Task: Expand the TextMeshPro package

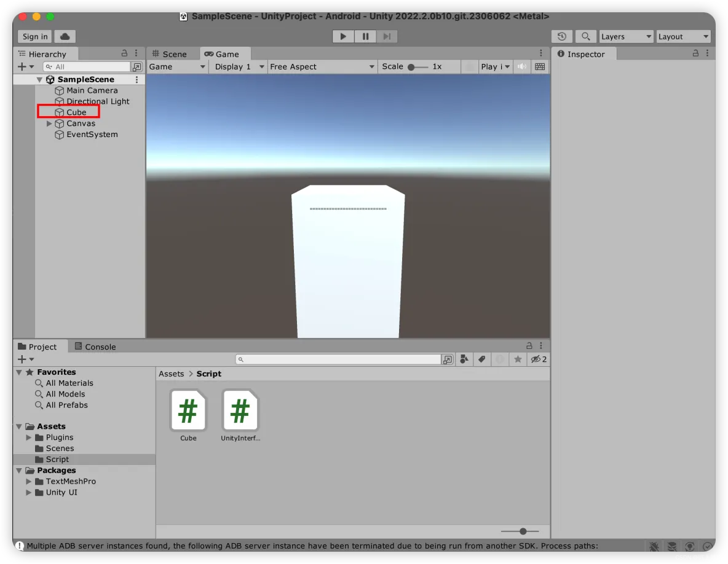Action: pyautogui.click(x=29, y=482)
